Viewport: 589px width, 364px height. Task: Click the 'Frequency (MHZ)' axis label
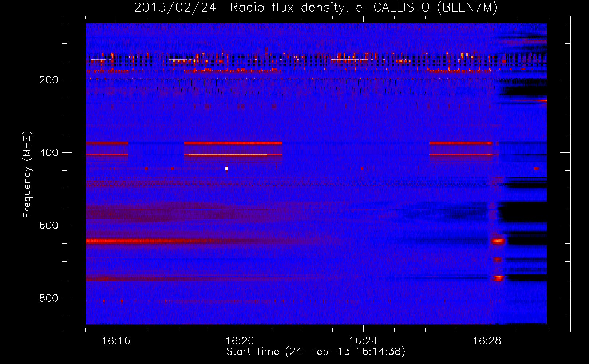tap(27, 174)
